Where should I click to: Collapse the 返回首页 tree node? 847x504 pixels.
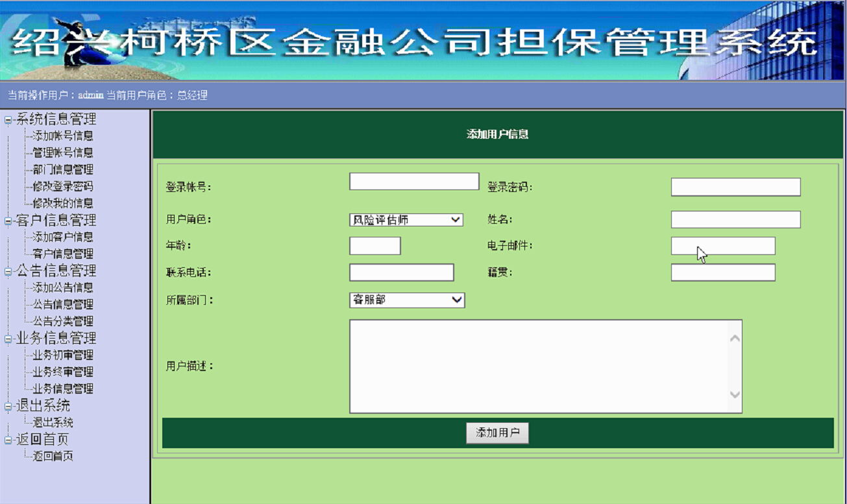(x=8, y=440)
